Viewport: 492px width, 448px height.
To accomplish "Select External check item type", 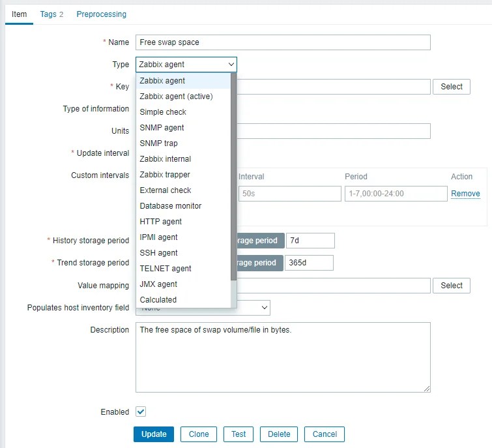I will [183, 190].
